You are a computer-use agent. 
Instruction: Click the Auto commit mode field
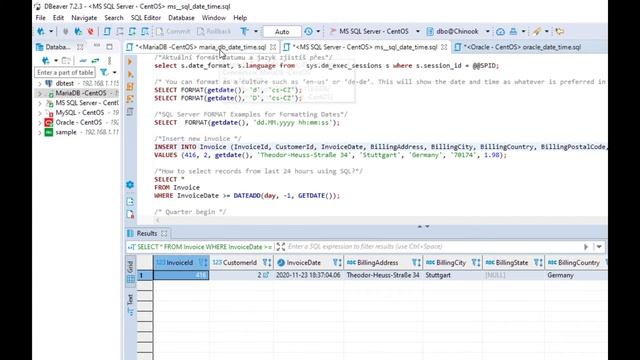[x=282, y=31]
